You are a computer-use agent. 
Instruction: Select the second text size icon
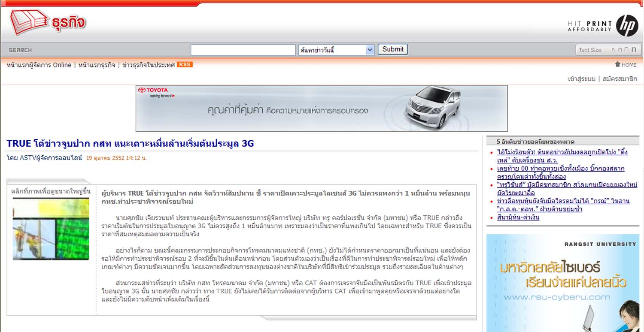[x=620, y=50]
